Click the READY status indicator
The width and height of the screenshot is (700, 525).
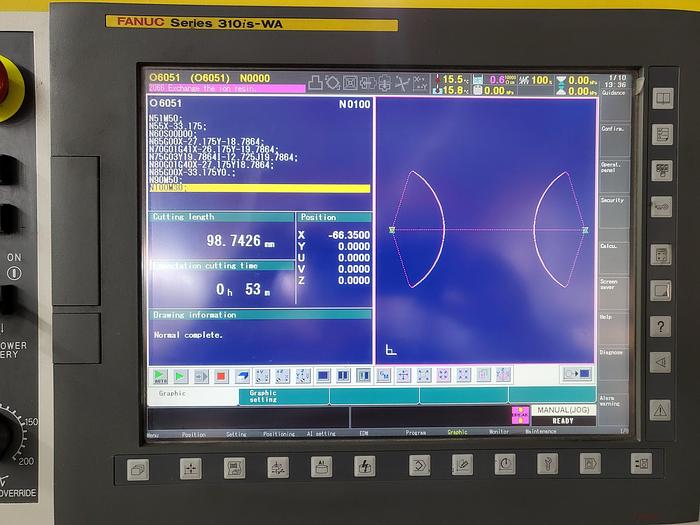tap(563, 421)
